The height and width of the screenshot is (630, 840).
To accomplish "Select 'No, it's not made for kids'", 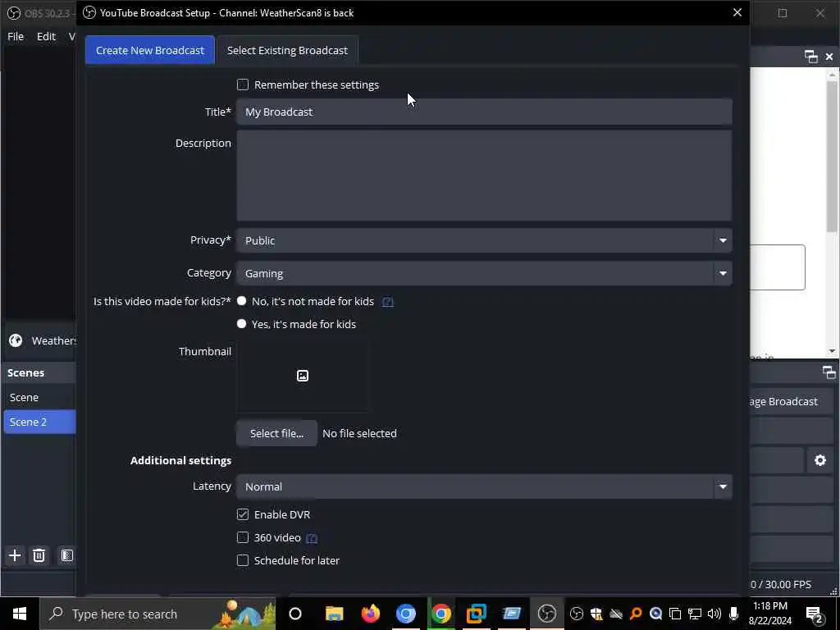I will coord(242,301).
